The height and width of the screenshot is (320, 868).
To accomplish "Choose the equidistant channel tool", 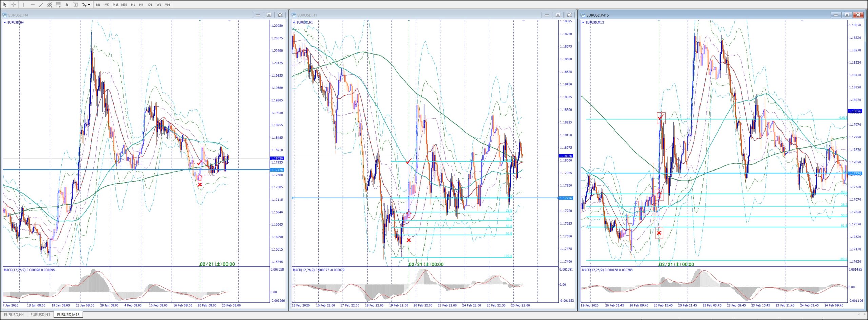I will pyautogui.click(x=50, y=5).
